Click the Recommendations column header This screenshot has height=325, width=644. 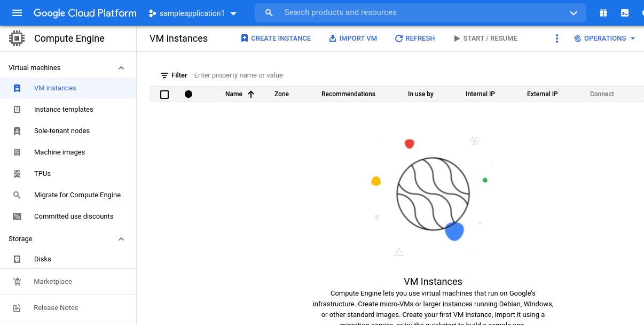348,94
